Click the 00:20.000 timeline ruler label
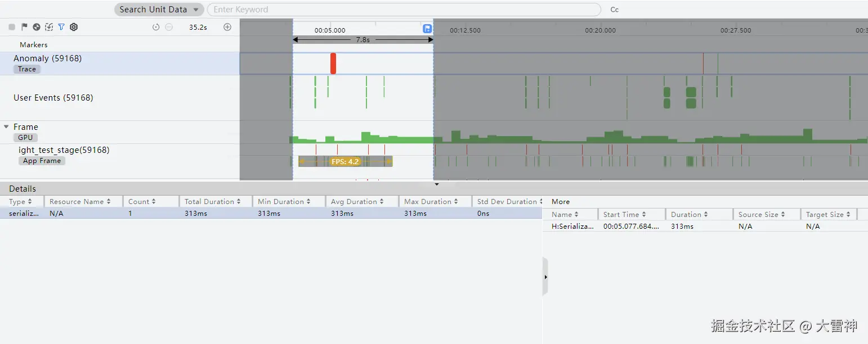Viewport: 868px width, 344px height. (x=600, y=30)
